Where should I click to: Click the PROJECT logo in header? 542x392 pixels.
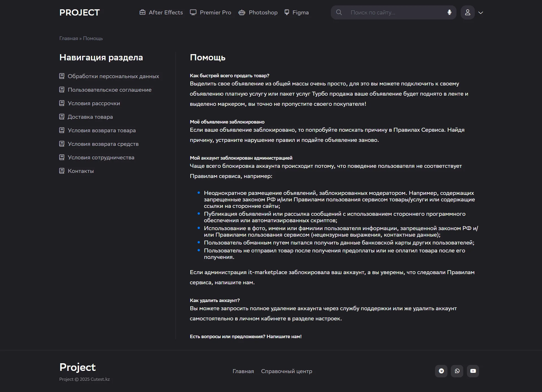tap(79, 12)
